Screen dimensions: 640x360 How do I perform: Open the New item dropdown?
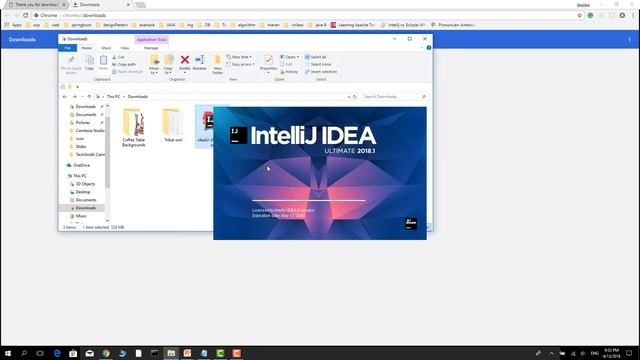[x=239, y=57]
